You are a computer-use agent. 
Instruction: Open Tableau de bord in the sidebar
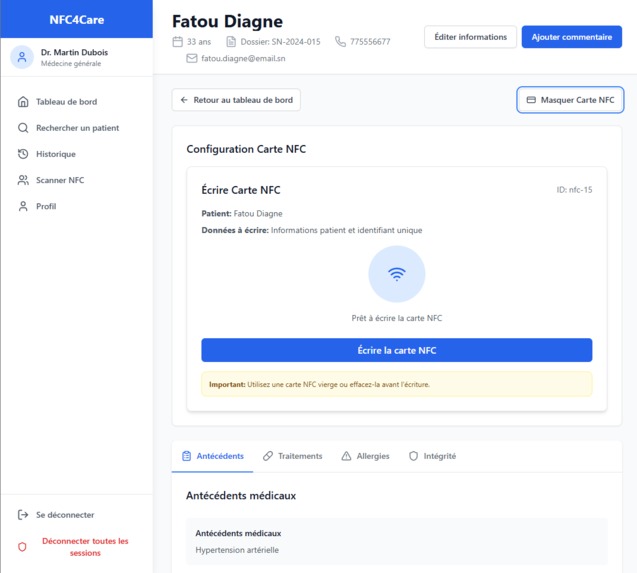pyautogui.click(x=76, y=102)
